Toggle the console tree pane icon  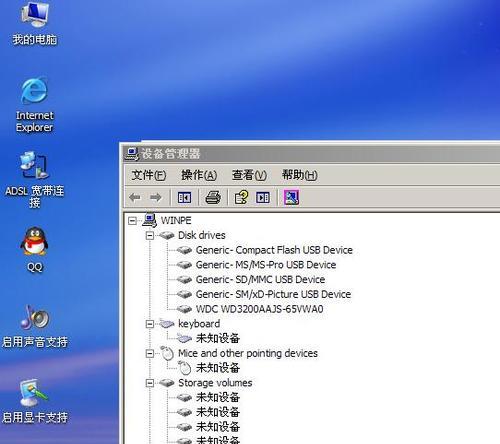pos(184,198)
